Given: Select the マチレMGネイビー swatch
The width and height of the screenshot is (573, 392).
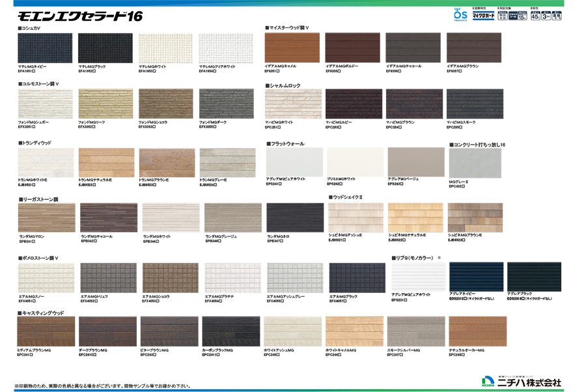Looking at the screenshot, I should (x=45, y=48).
